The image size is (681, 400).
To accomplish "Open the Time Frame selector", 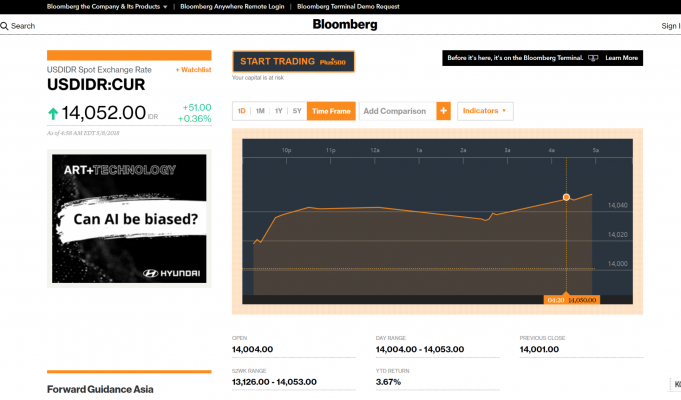I will click(x=331, y=111).
